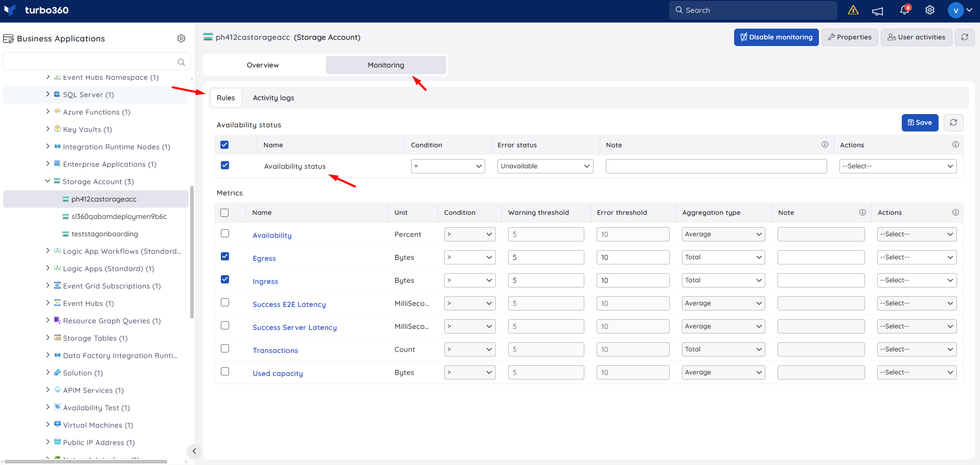Refresh rules using icon beside Save
Viewport: 980px width, 465px height.
tap(953, 123)
